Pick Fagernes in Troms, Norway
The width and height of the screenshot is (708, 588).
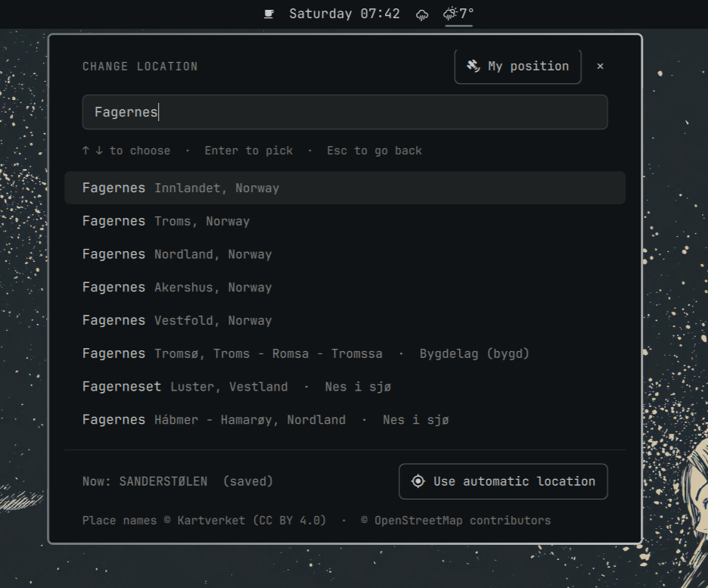pos(345,221)
